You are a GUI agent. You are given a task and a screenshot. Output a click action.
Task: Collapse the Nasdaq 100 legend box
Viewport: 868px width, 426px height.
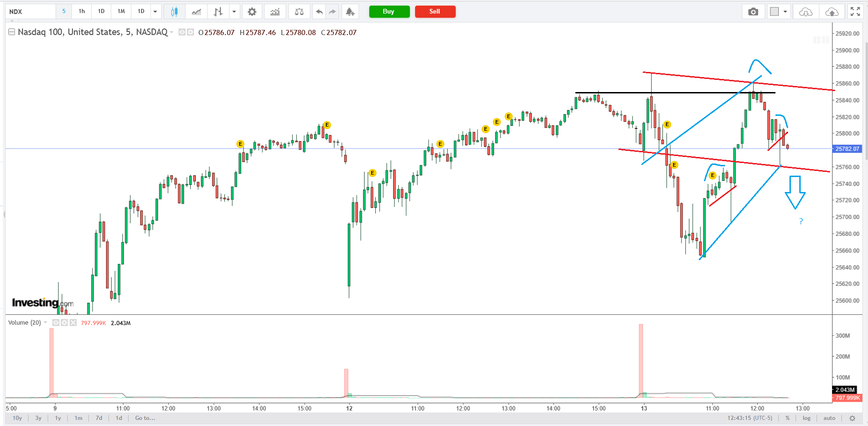(x=12, y=32)
